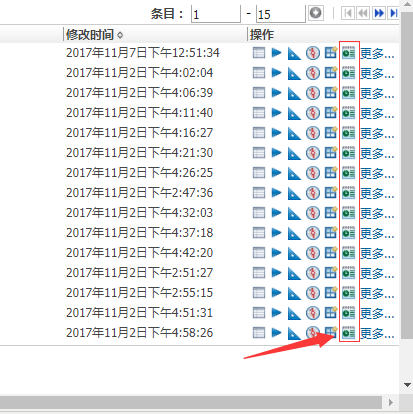The width and height of the screenshot is (413, 414).
Task: Click the grid-with-star icon in the 12:51:34 row
Action: click(331, 53)
